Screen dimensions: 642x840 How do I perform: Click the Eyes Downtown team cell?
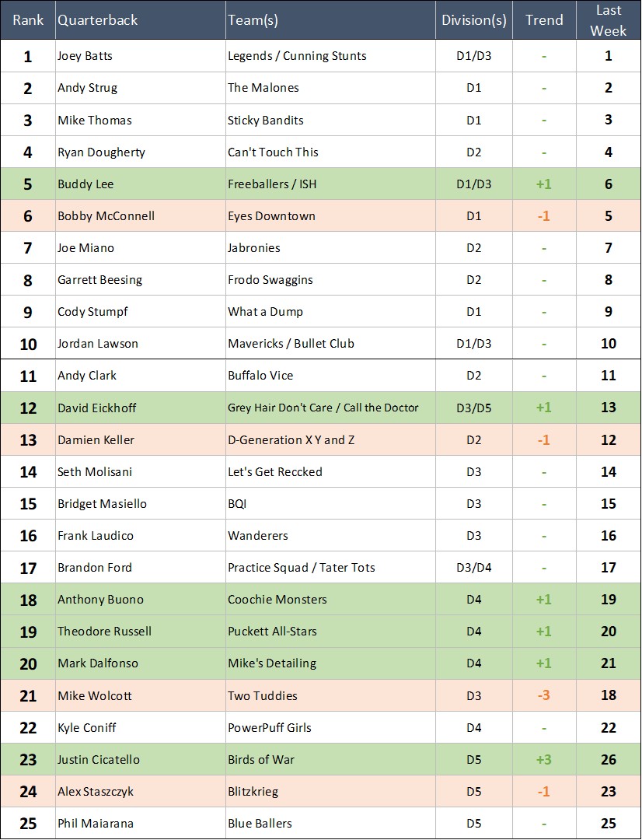click(330, 216)
